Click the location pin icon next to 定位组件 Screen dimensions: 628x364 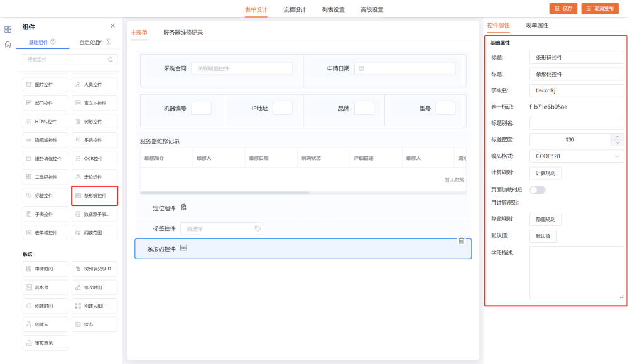pyautogui.click(x=183, y=208)
